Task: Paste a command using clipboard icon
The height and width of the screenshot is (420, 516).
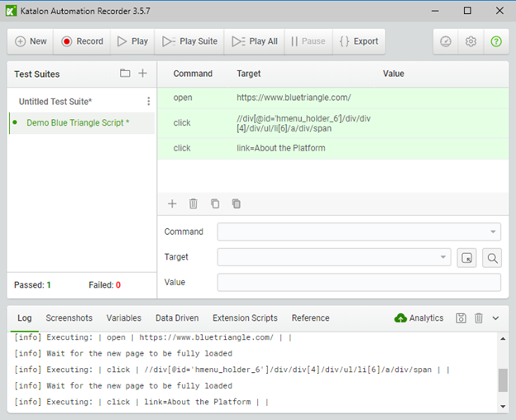Action: 236,204
